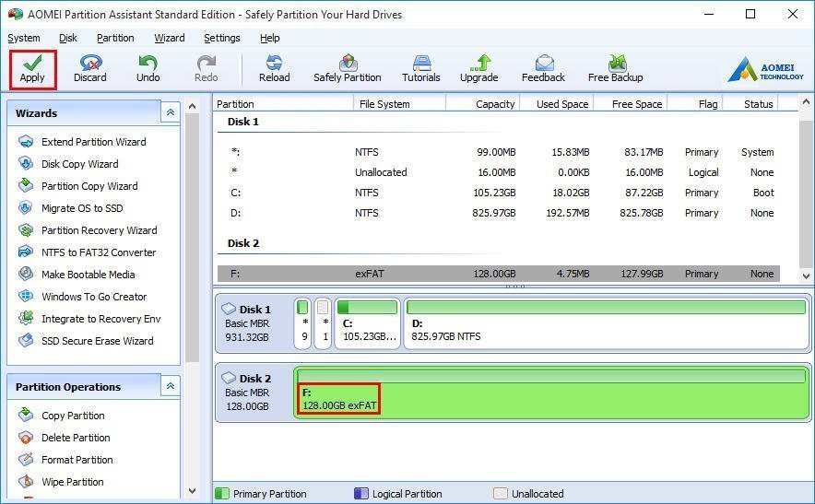Select F: 128.00GB exFAT block on Disk 2

coord(551,393)
